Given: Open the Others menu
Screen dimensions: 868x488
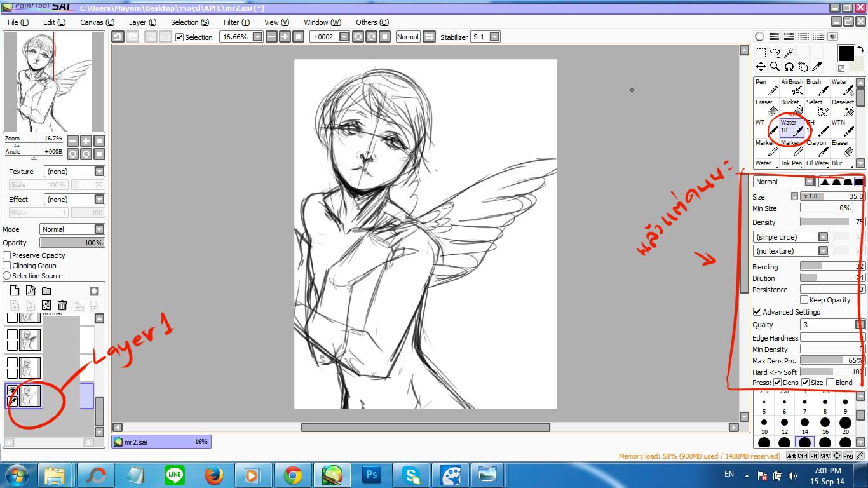Looking at the screenshot, I should [x=372, y=22].
